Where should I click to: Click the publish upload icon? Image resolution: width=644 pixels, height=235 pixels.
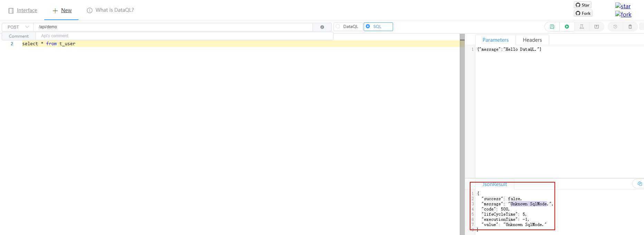(597, 27)
